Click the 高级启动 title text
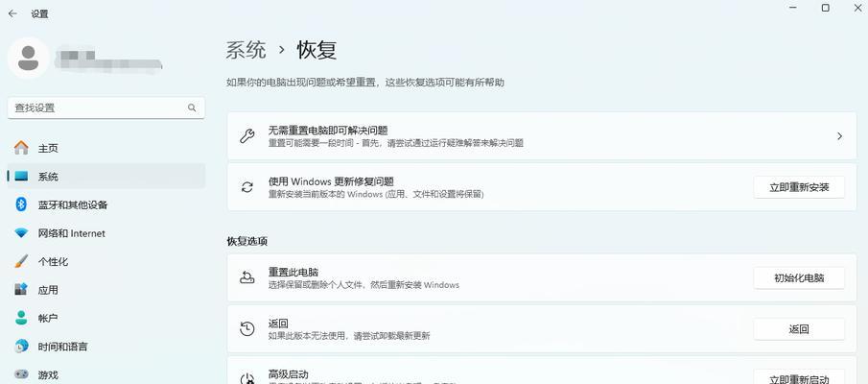Viewport: 868px width, 384px height. coord(289,374)
